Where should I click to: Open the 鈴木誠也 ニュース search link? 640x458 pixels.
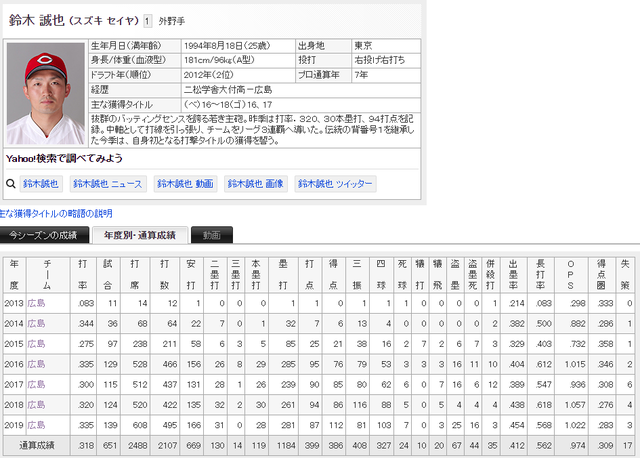coord(108,184)
